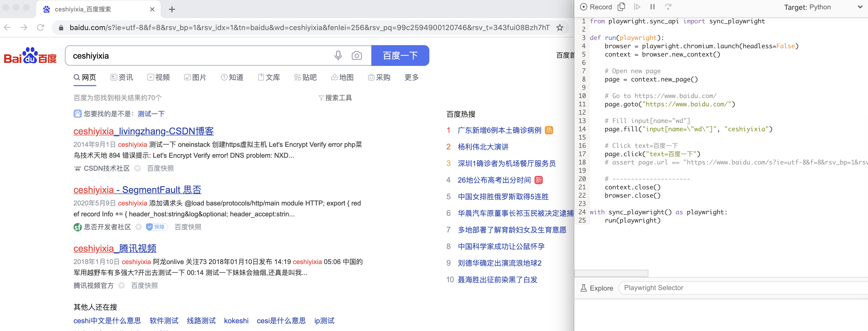Toggle the Record button in inspector
Image resolution: width=868 pixels, height=331 pixels.
pos(596,7)
